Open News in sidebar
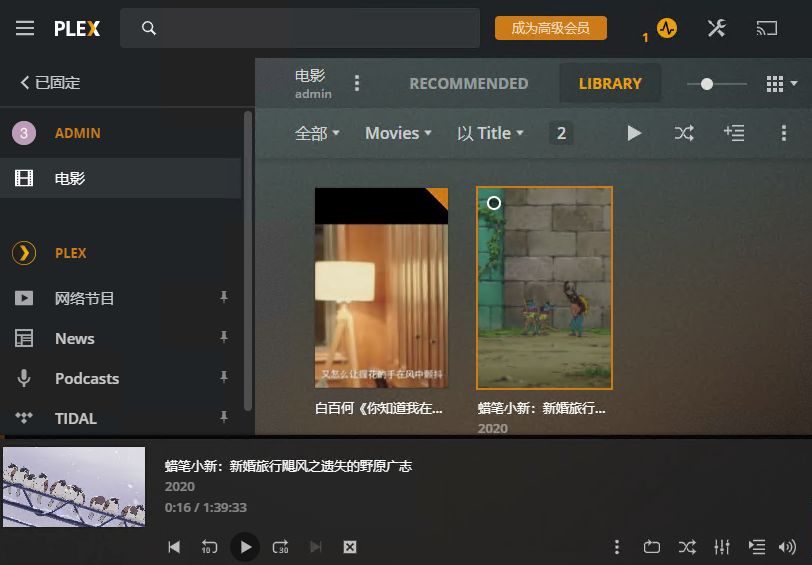The width and height of the screenshot is (812, 565). [75, 338]
